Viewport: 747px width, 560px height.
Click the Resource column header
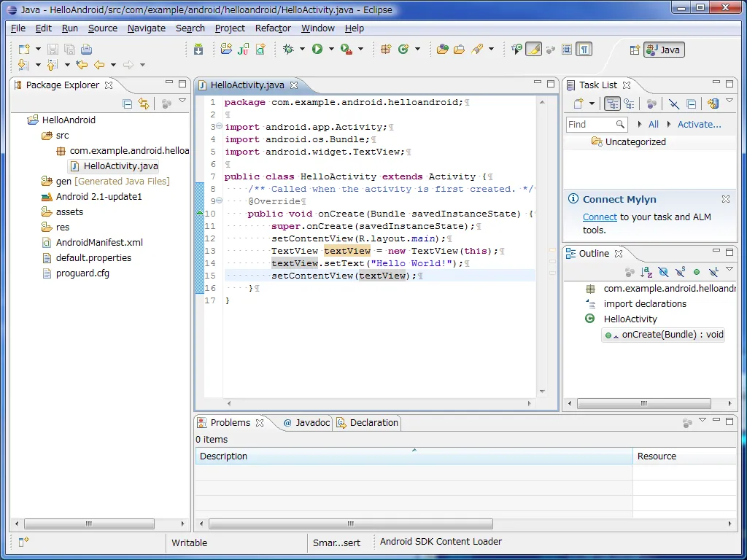click(685, 456)
